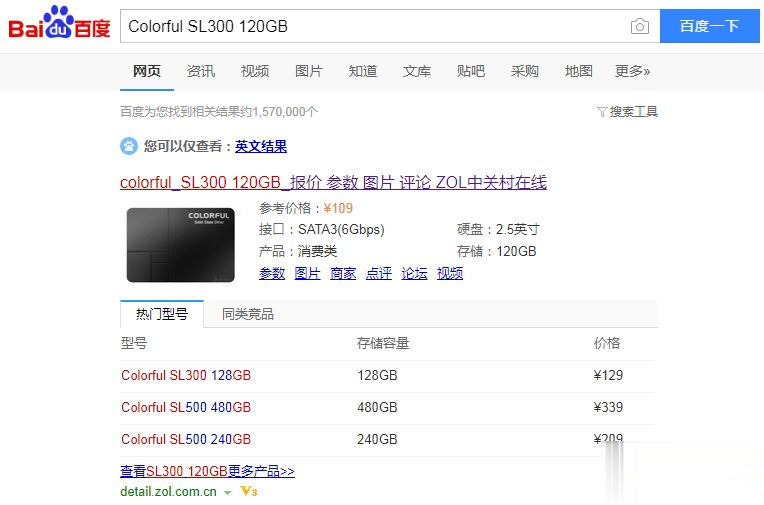764x505 pixels.
Task: Click the 接口：SATA3(6Gbps) spec text
Action: (322, 229)
